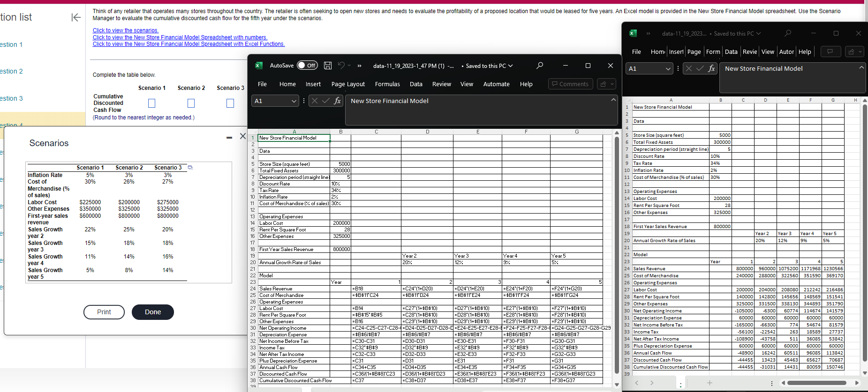Open Formulas tab in middle Excel window
The width and height of the screenshot is (868, 392).
(x=387, y=84)
